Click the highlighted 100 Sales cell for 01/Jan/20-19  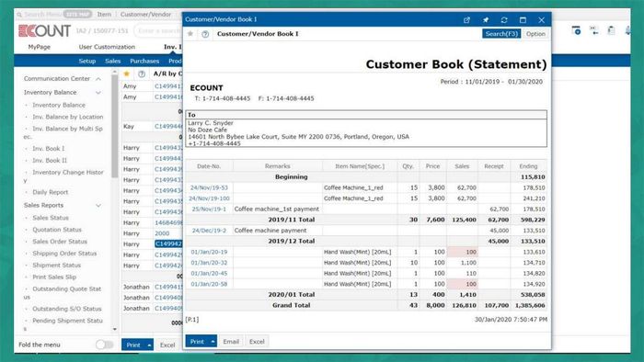coord(463,252)
